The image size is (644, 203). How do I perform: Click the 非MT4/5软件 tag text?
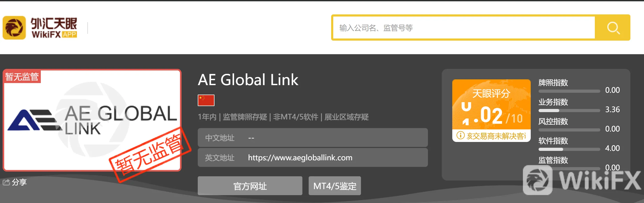296,117
